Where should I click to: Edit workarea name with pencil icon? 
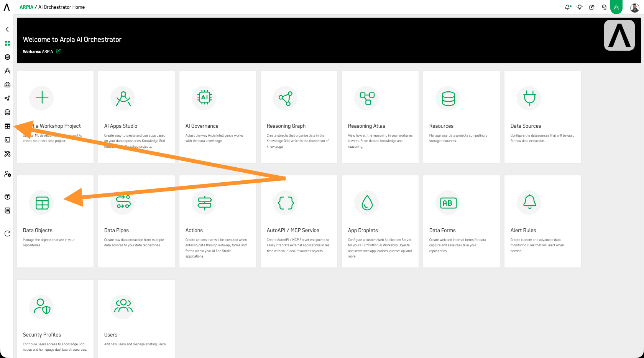[x=59, y=51]
